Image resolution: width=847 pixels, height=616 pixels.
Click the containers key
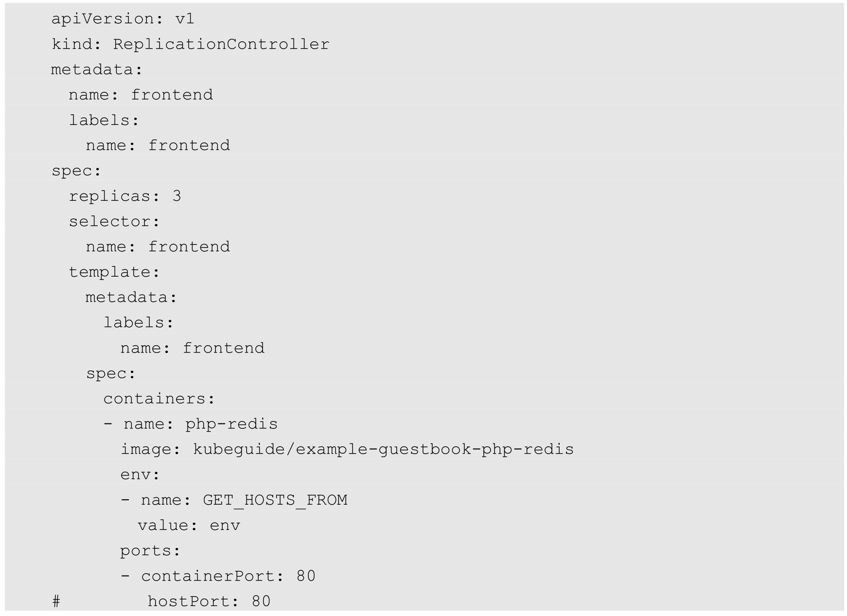158,399
